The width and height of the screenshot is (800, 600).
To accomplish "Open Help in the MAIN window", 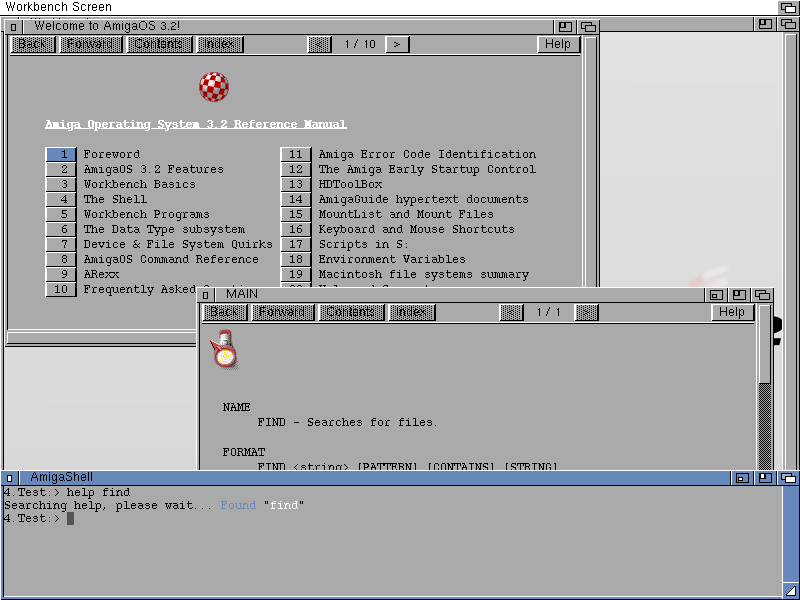I will pos(732,312).
